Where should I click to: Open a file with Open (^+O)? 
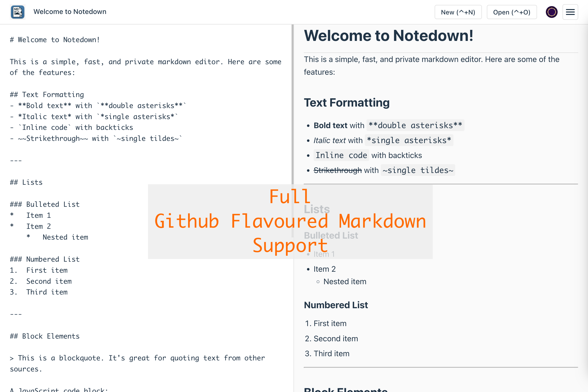coord(512,12)
